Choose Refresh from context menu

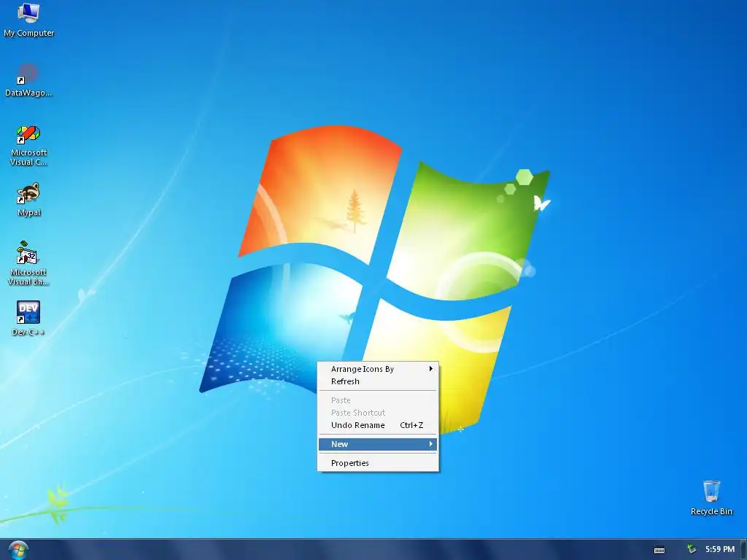point(378,381)
